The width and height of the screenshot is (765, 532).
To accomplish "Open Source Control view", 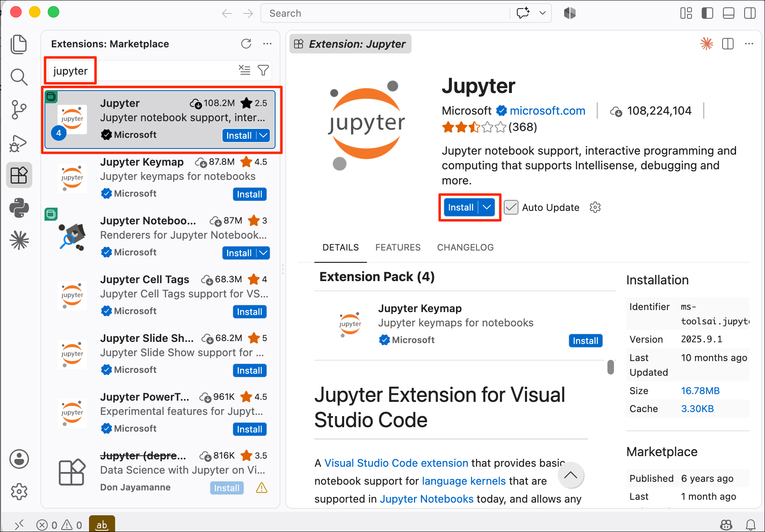I will click(19, 110).
